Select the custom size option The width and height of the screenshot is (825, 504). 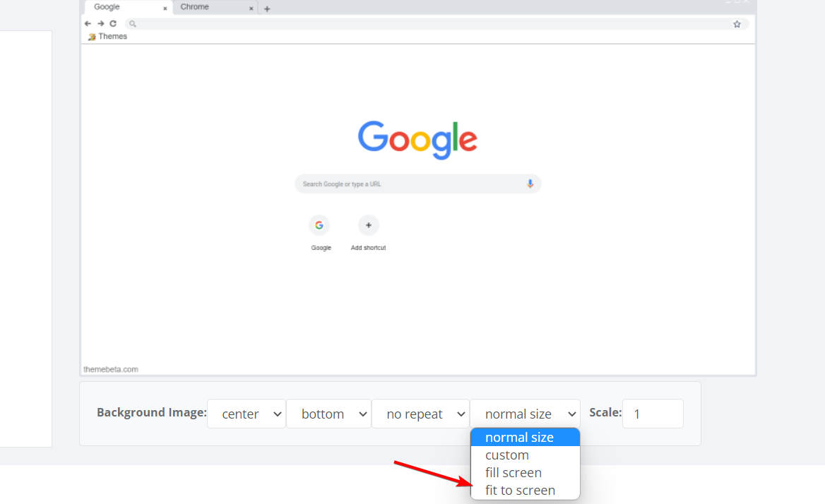(525, 455)
